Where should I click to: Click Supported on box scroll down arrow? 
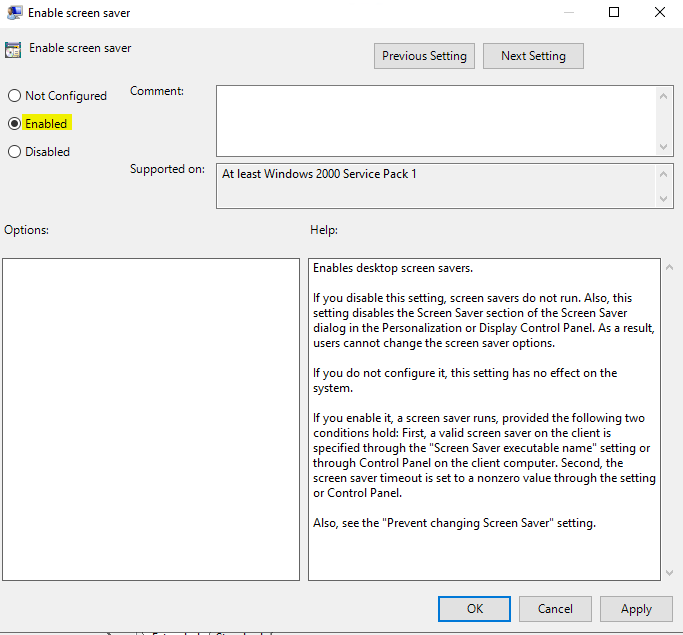click(665, 199)
